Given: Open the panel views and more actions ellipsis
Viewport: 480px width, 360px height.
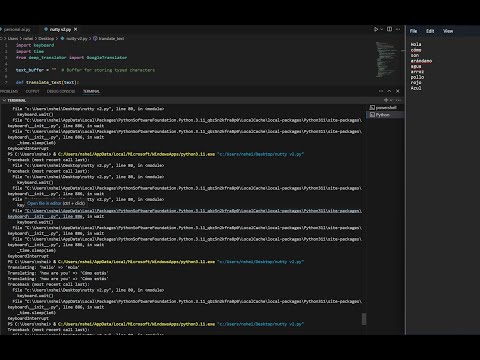Looking at the screenshot, I should click(x=381, y=91).
